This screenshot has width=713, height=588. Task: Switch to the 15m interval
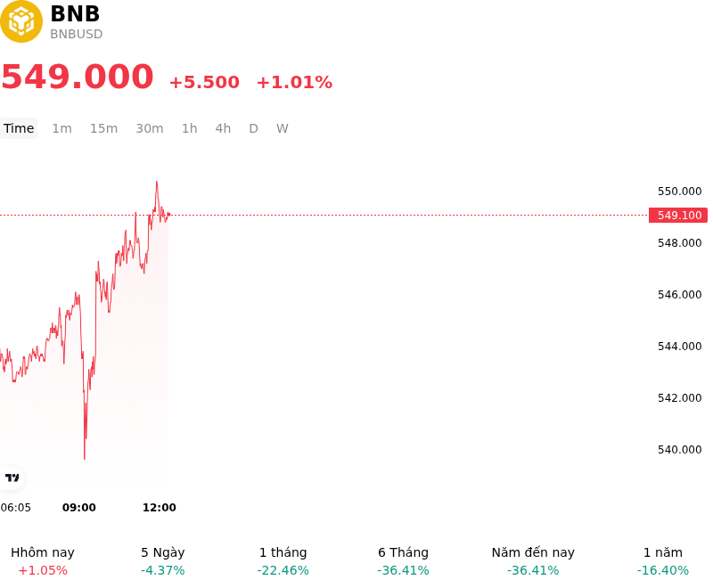click(103, 128)
